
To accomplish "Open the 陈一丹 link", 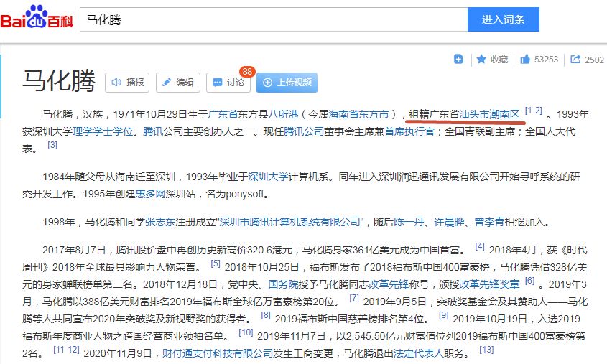I will pos(409,222).
